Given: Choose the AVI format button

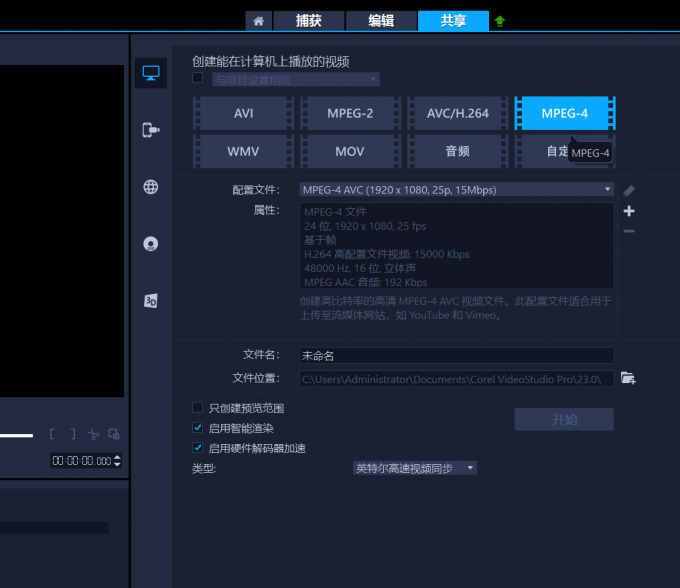Looking at the screenshot, I should 243,113.
